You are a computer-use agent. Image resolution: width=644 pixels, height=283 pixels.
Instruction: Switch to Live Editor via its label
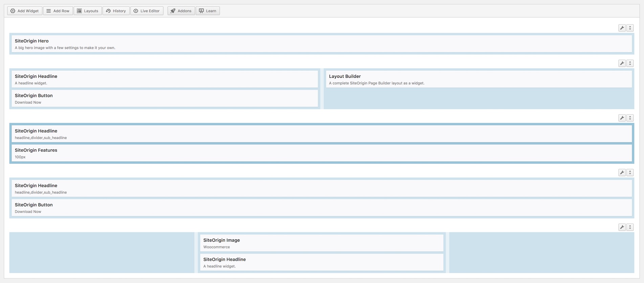point(150,11)
